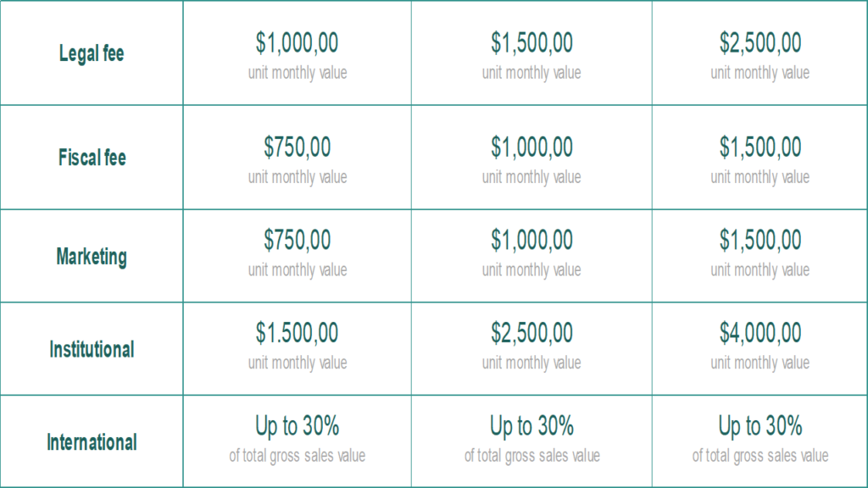This screenshot has height=488, width=868.
Task: Click middle International Up to 30% cell
Action: pyautogui.click(x=531, y=426)
